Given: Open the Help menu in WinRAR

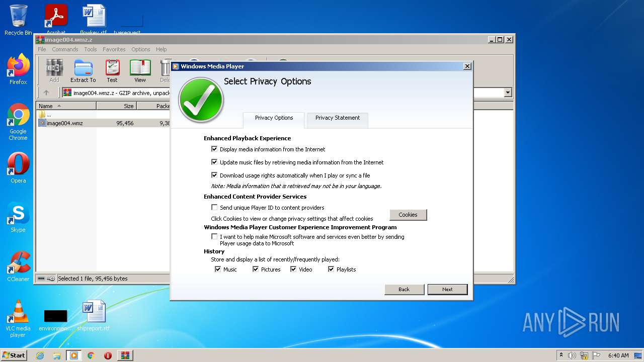Looking at the screenshot, I should point(161,49).
